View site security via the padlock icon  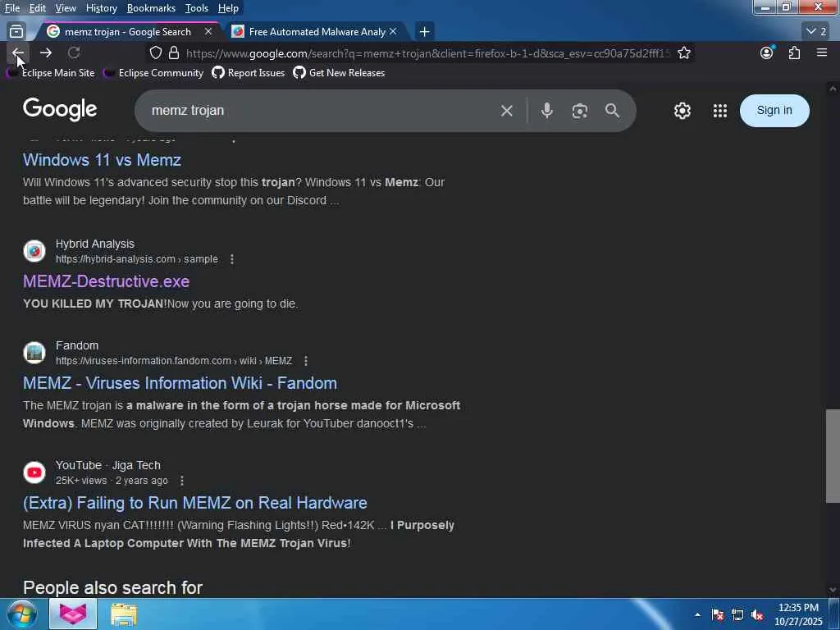(x=174, y=53)
